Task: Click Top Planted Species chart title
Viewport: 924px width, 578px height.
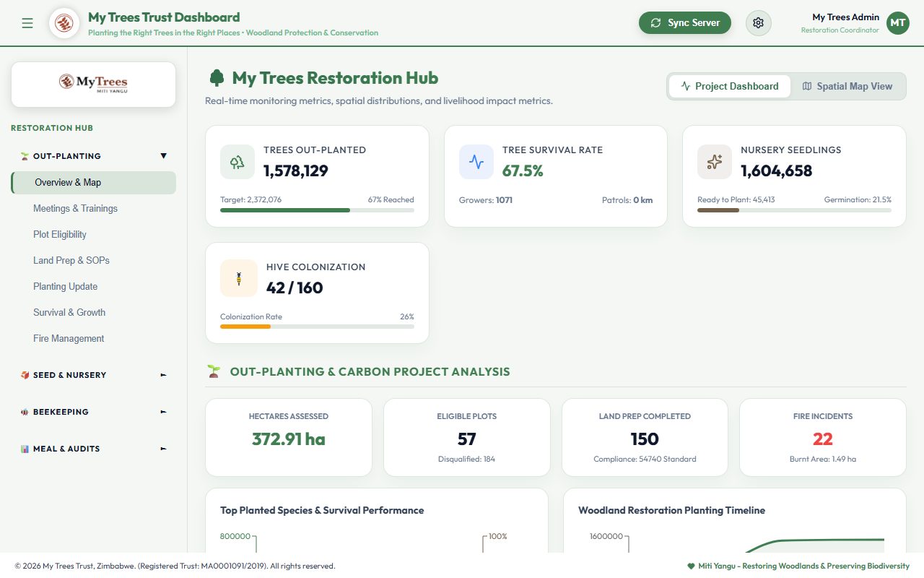Action: point(322,510)
